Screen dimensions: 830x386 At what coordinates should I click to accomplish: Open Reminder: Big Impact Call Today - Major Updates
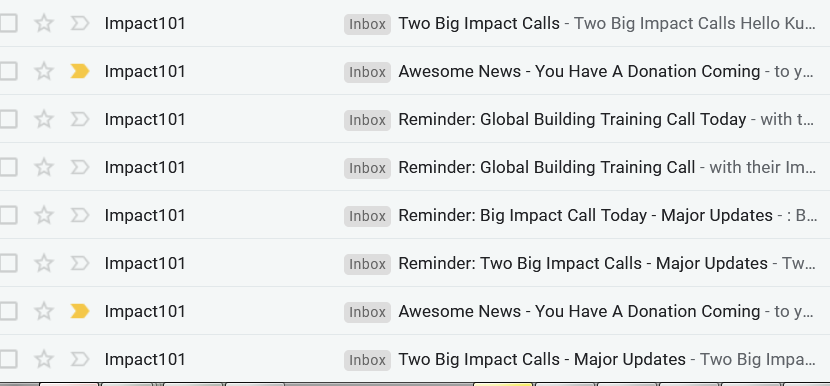pos(585,216)
